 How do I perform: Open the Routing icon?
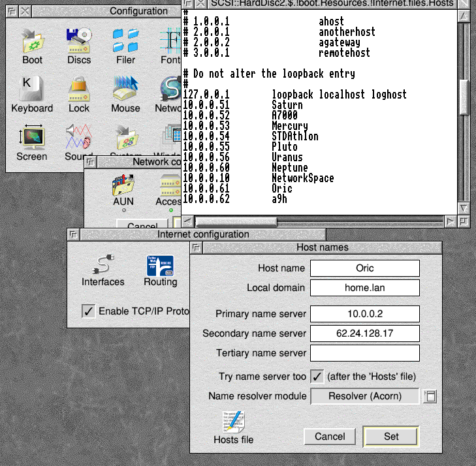pos(160,266)
